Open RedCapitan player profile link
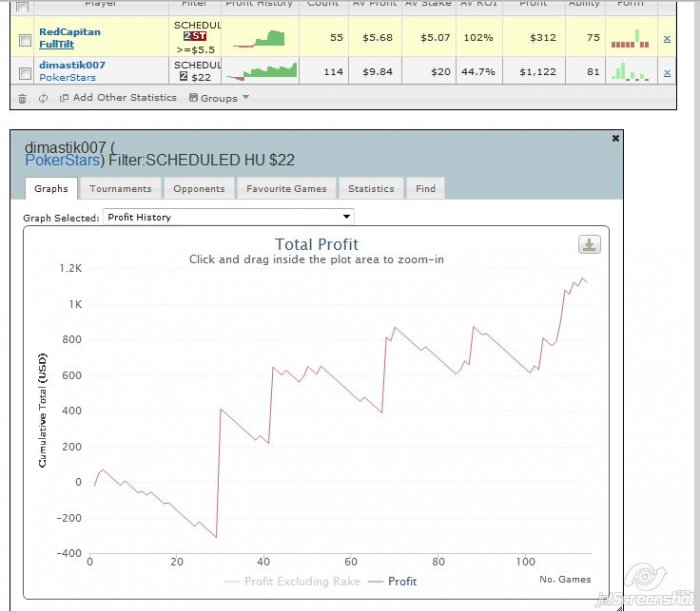Viewport: 700px width, 612px height. click(70, 32)
